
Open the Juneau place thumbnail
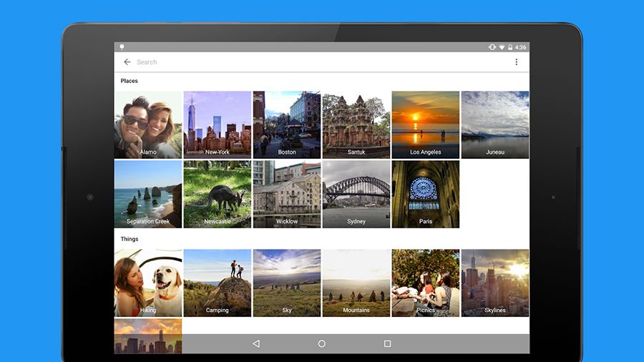495,124
